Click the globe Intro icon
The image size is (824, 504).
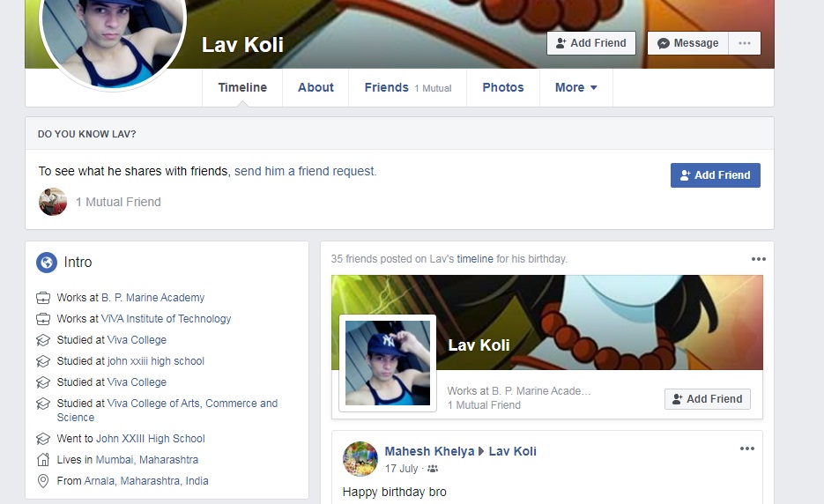point(46,262)
